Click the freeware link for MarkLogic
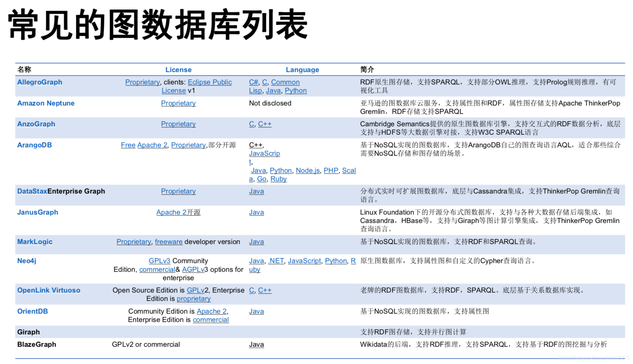This screenshot has height=364, width=633. (169, 242)
